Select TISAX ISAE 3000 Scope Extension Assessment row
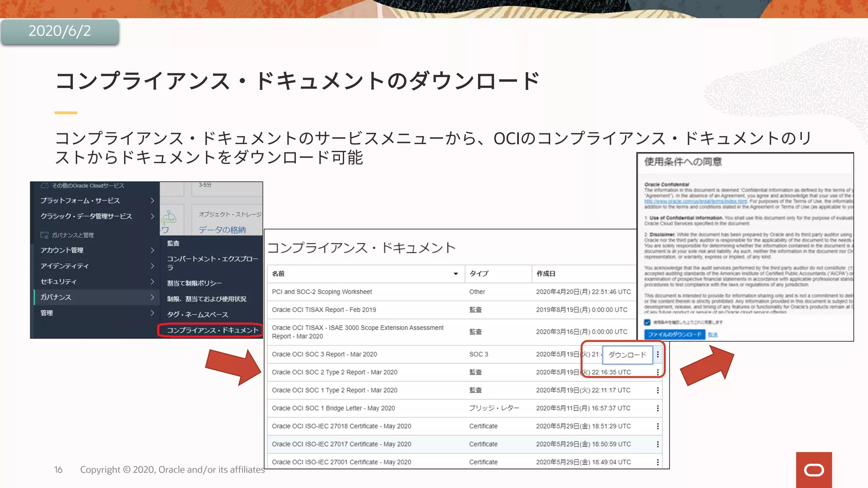This screenshot has width=868, height=488. pyautogui.click(x=451, y=332)
